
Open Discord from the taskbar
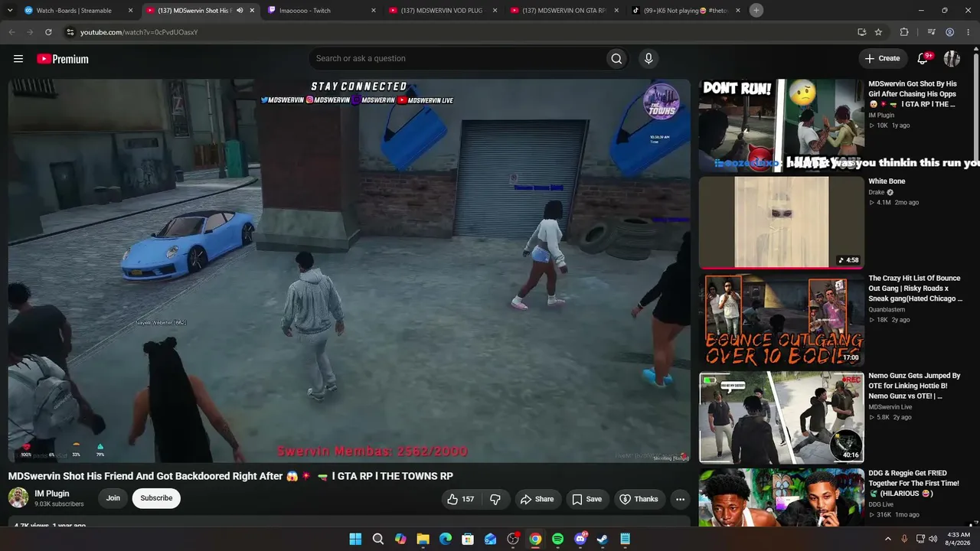[x=580, y=539]
